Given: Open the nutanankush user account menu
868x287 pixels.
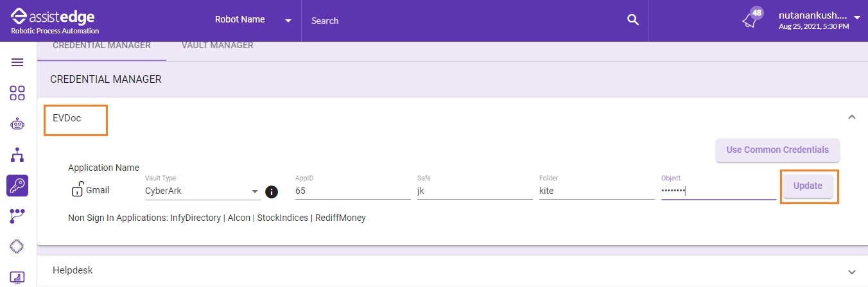Looking at the screenshot, I should tap(819, 21).
